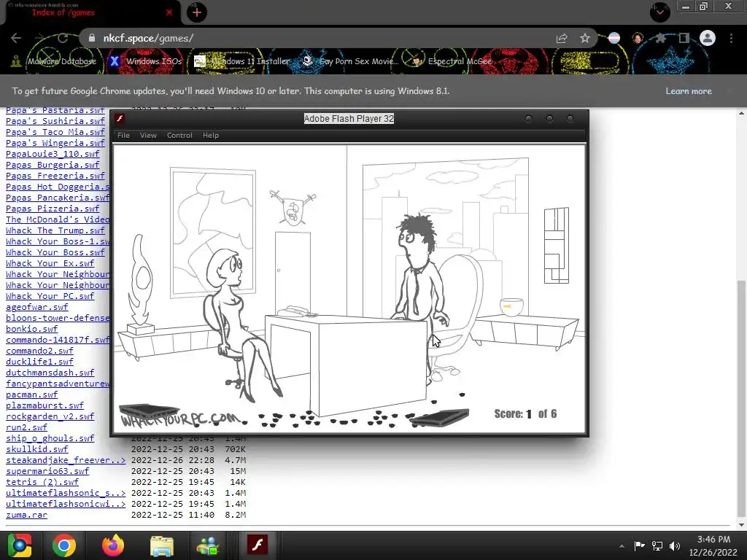
Task: Open PapaLouie3_110.swf link
Action: pos(53,154)
